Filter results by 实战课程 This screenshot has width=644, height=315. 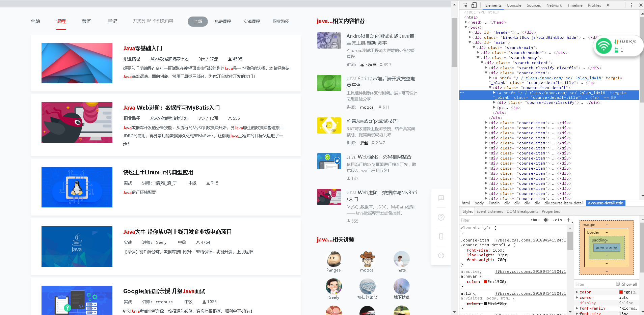(x=252, y=22)
